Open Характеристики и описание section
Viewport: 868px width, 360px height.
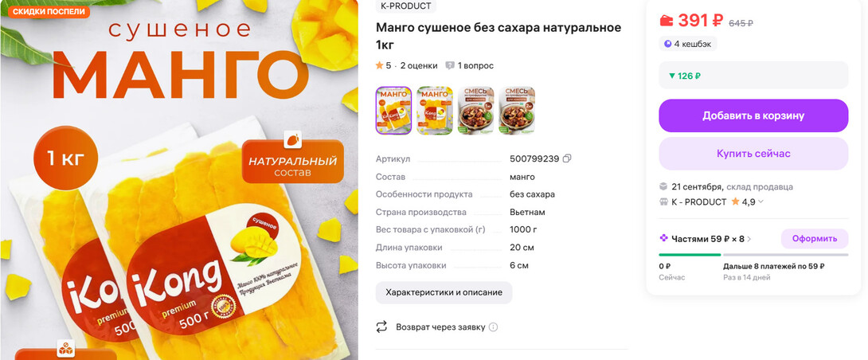tap(444, 292)
